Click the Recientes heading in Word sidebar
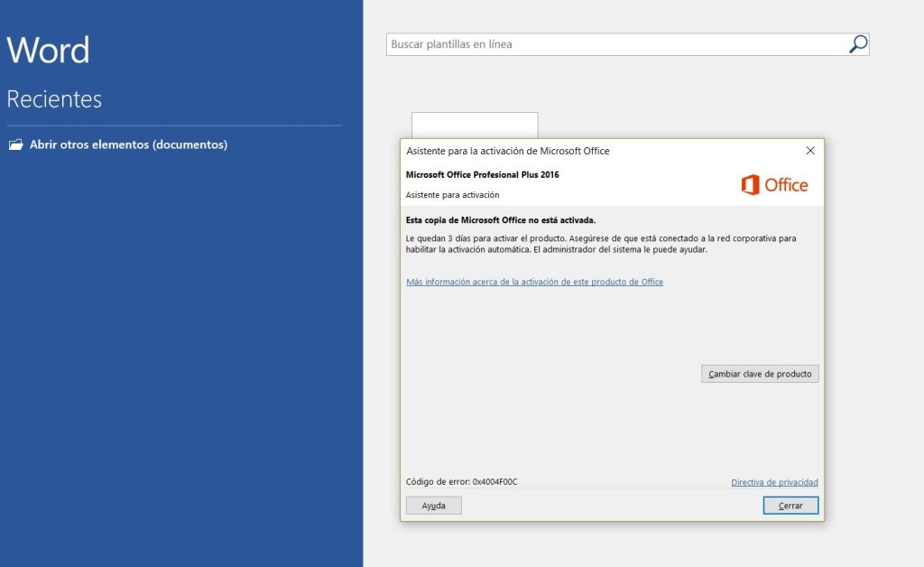 54,99
